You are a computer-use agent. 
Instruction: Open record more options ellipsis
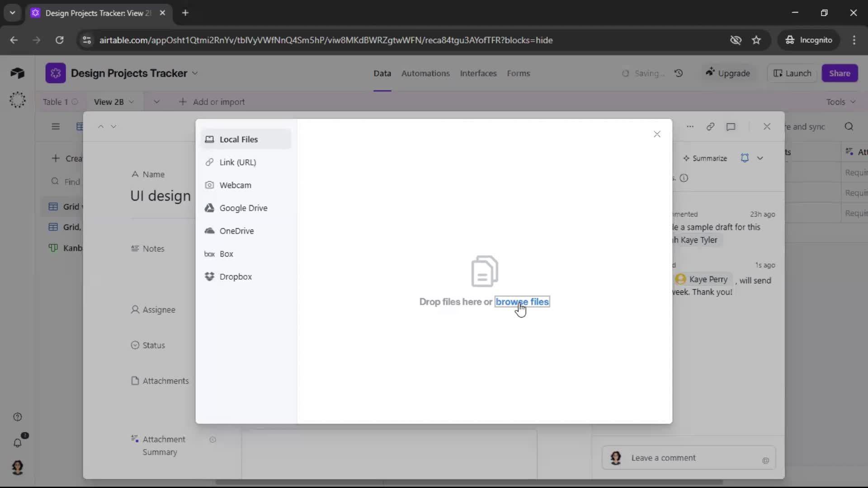pyautogui.click(x=690, y=127)
